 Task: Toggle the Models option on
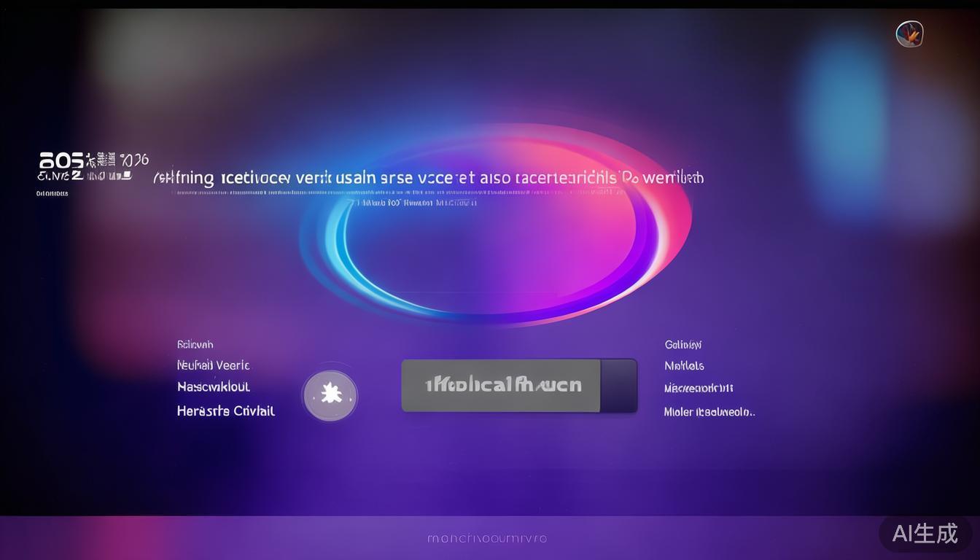pyautogui.click(x=684, y=365)
